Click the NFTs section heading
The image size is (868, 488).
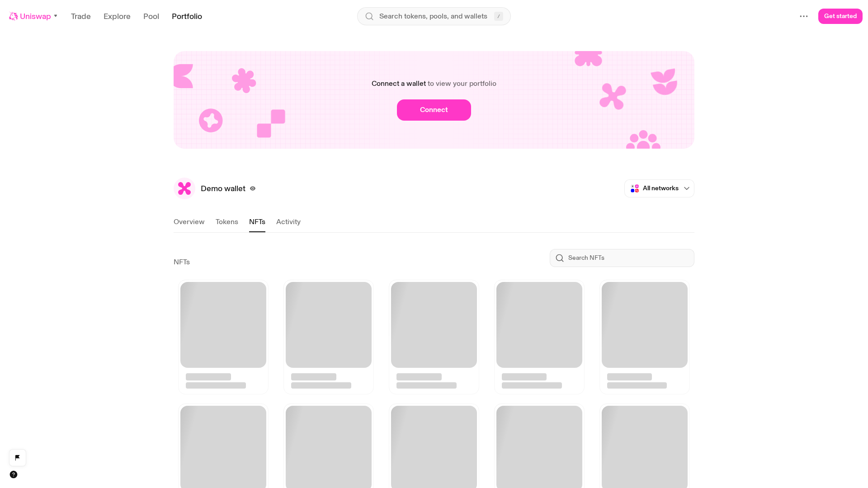click(182, 262)
